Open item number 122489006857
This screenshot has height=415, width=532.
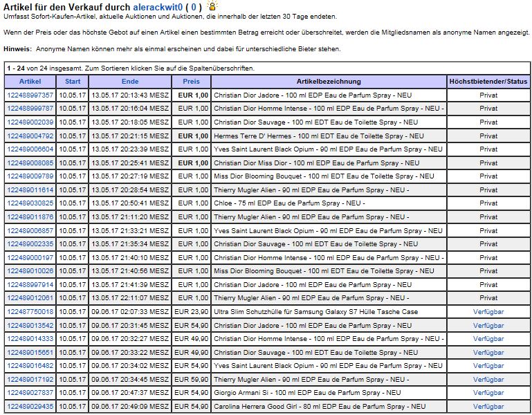click(30, 231)
